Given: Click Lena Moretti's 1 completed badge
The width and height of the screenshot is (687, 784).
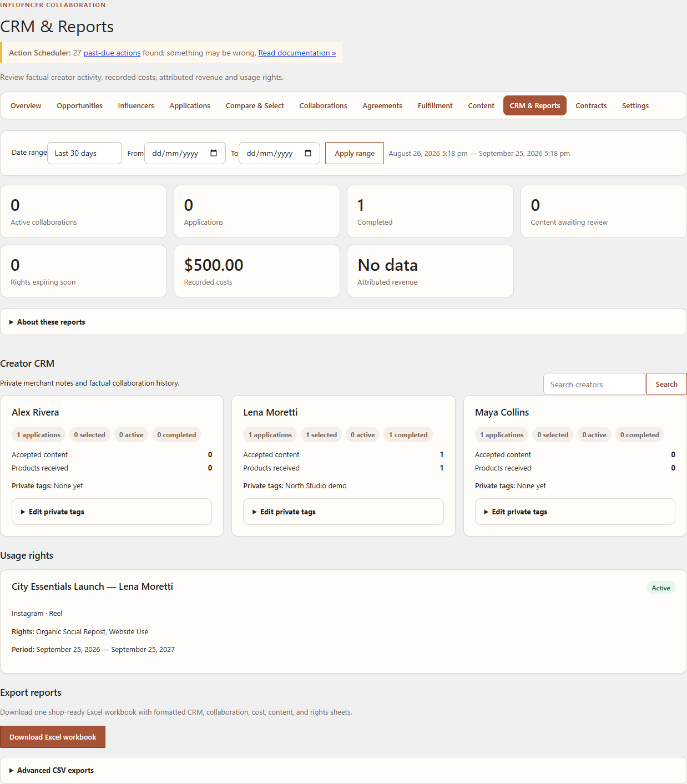Looking at the screenshot, I should click(x=408, y=435).
